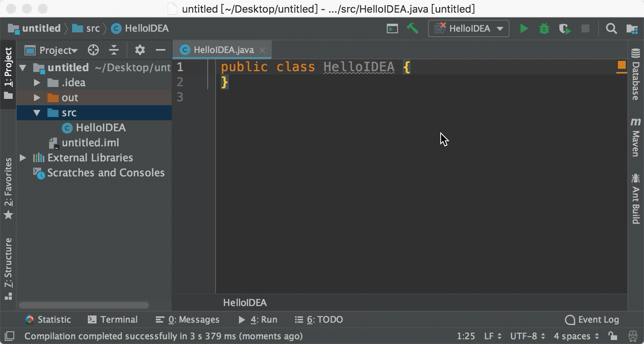
Task: Open the Ant Build tool window
Action: pos(635,199)
